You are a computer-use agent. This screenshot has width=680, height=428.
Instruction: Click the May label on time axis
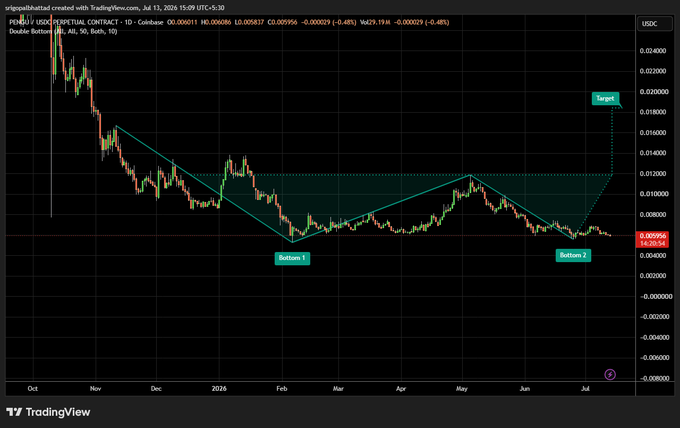pyautogui.click(x=462, y=389)
